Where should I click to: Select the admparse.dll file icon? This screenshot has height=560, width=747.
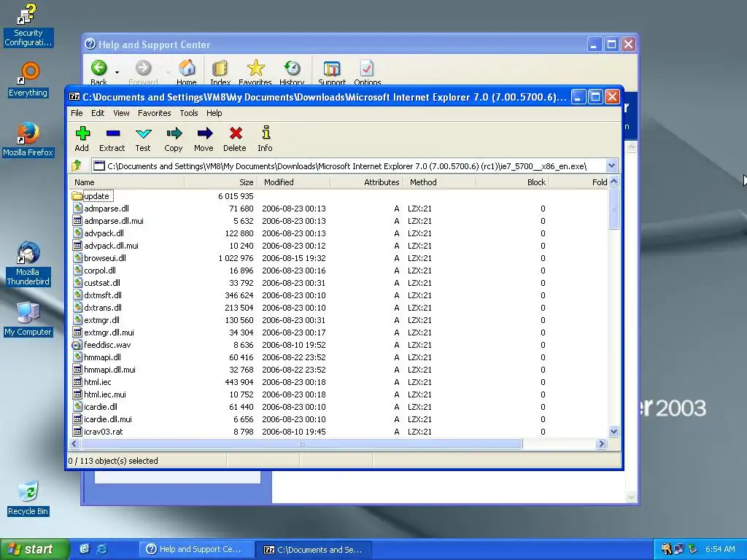pyautogui.click(x=77, y=209)
